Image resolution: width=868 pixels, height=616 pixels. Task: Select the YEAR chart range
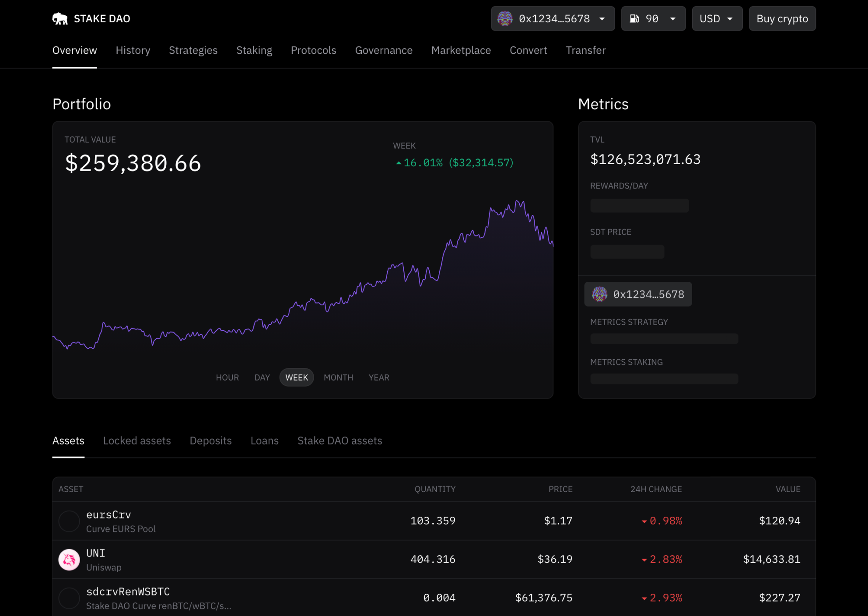coord(379,378)
